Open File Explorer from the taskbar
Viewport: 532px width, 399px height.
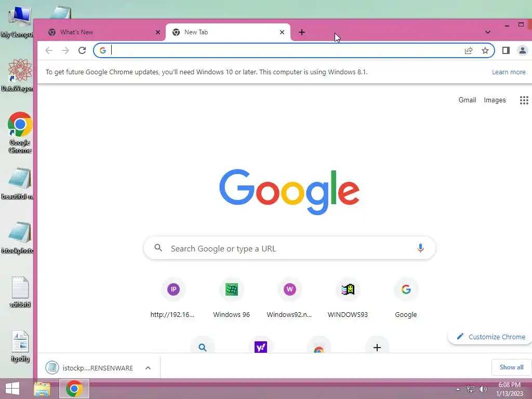click(42, 389)
